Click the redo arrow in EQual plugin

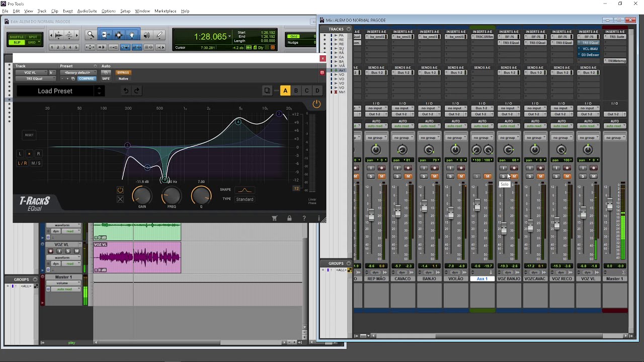(x=136, y=90)
